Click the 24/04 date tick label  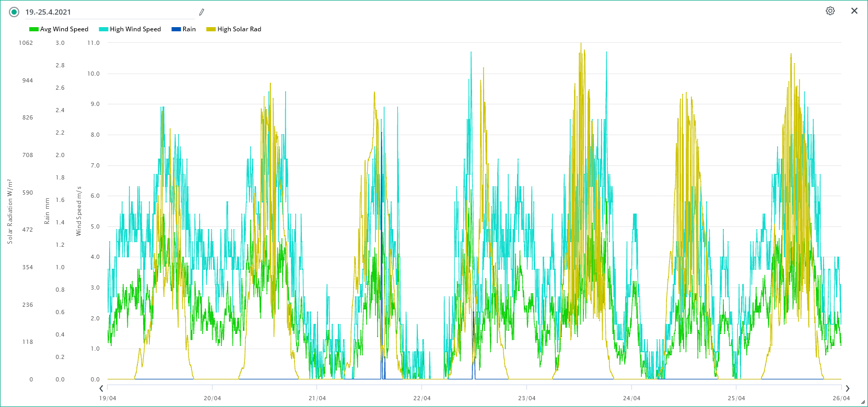pos(631,398)
